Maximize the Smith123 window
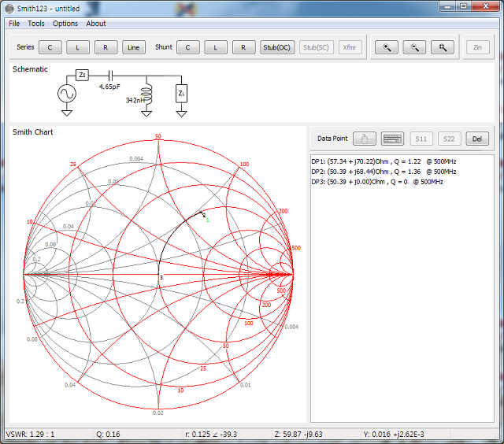 pos(464,6)
